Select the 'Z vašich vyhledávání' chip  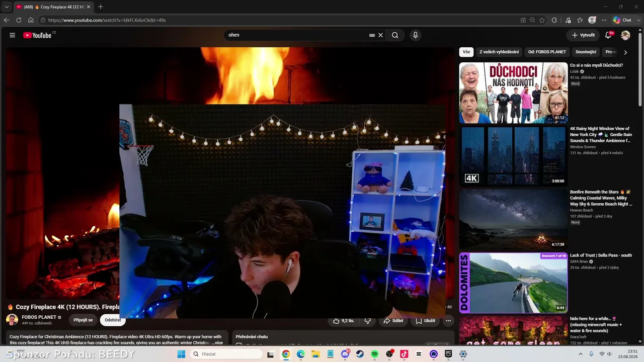(499, 52)
